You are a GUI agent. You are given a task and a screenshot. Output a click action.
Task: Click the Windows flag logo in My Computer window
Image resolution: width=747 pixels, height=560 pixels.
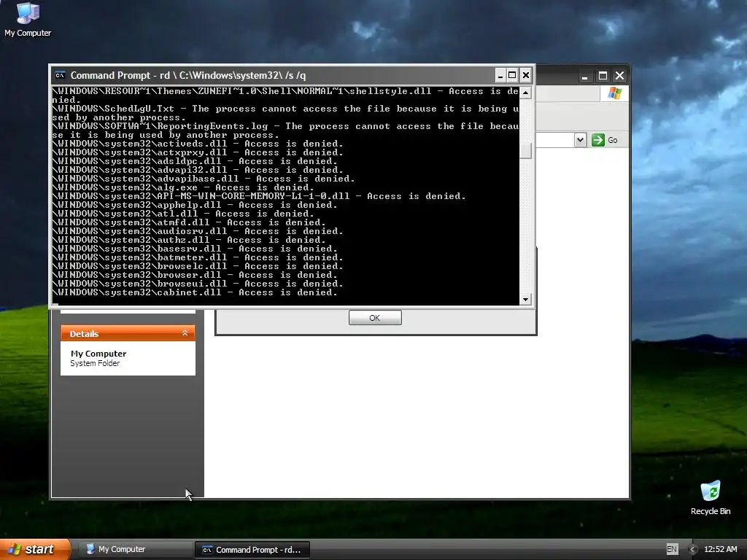tap(614, 93)
